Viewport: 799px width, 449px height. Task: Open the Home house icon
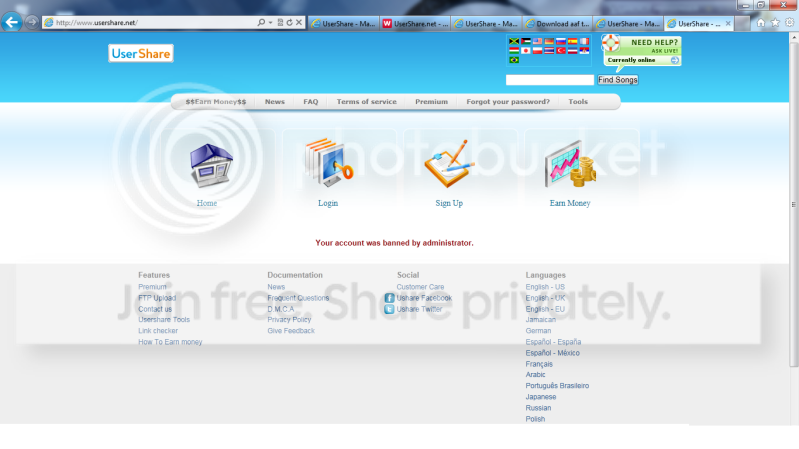tap(211, 165)
